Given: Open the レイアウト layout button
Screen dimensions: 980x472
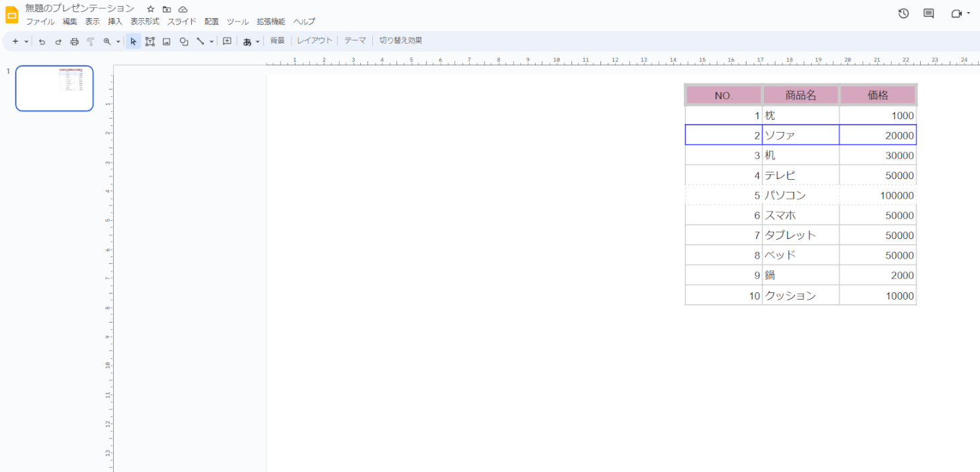Looking at the screenshot, I should [x=315, y=40].
